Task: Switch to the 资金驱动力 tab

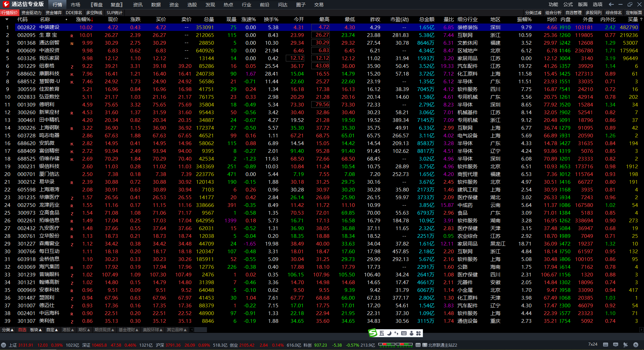Action: pos(32,13)
